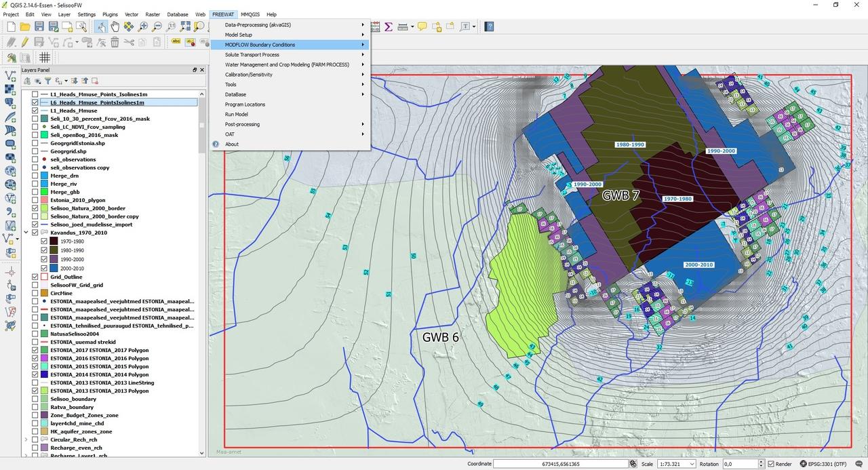Image resolution: width=868 pixels, height=470 pixels.
Task: Uncheck the Grid_Outline layer checkbox
Action: click(35, 277)
